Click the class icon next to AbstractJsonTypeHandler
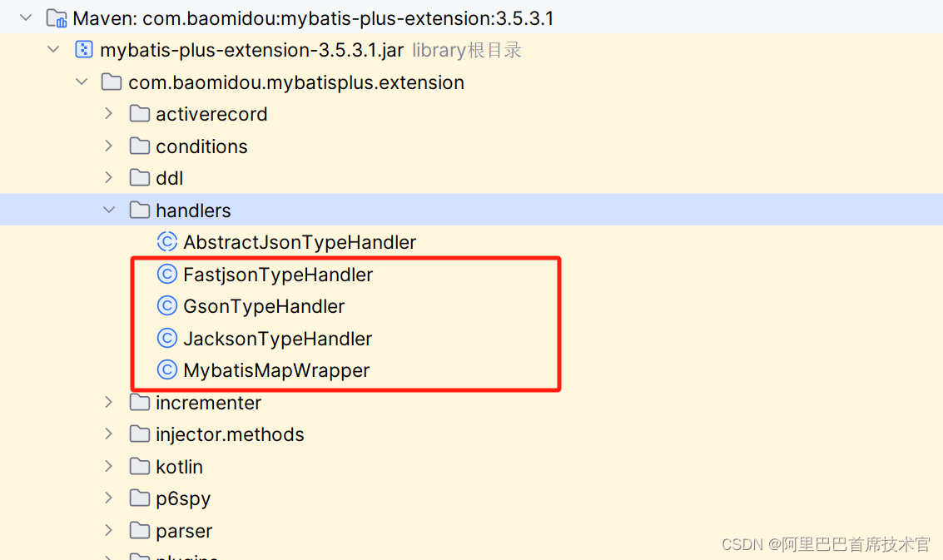Image resolution: width=943 pixels, height=560 pixels. pyautogui.click(x=166, y=242)
